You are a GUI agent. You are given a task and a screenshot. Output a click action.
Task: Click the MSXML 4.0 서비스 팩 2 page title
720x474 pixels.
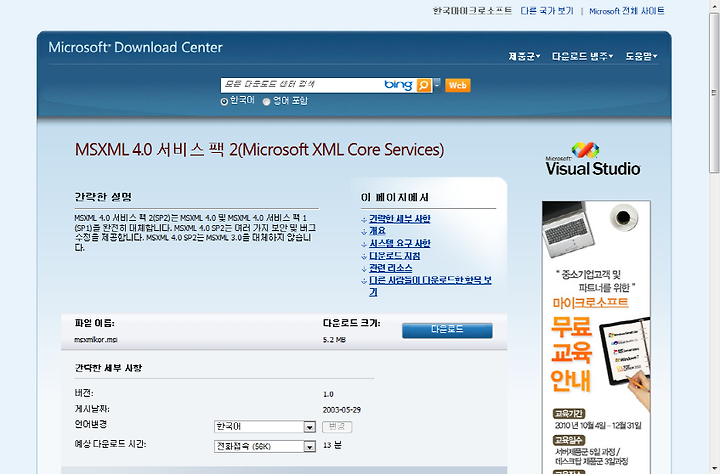[259, 150]
